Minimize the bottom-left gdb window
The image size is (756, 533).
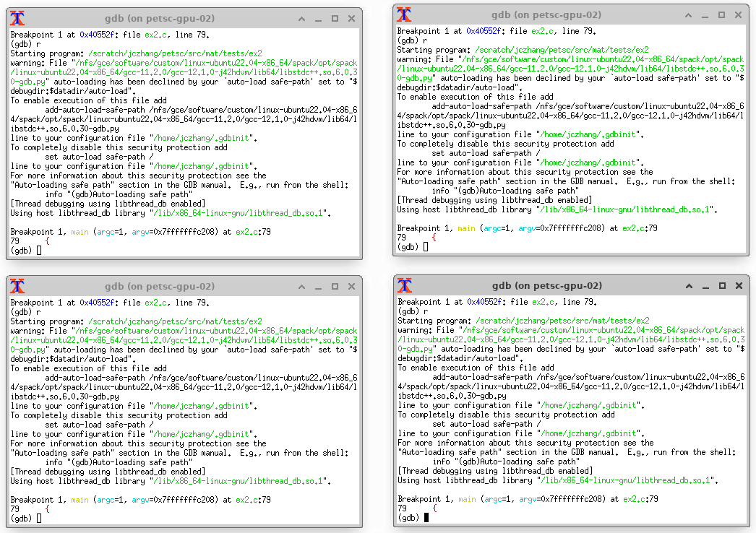318,286
